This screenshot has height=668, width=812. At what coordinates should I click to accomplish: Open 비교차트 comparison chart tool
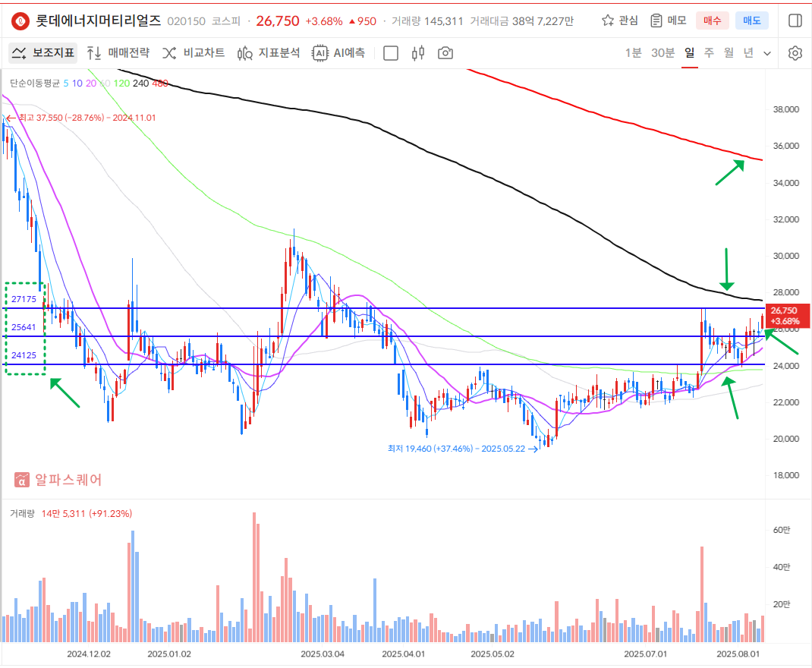coord(194,53)
